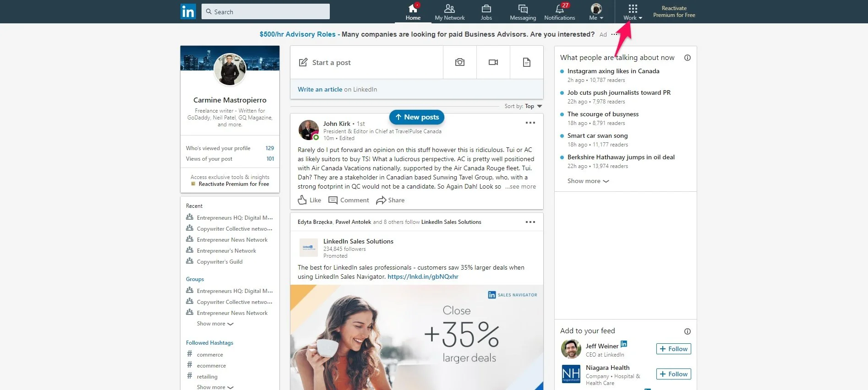
Task: Click the Entrepreneur's Network group icon under Recent
Action: click(190, 250)
